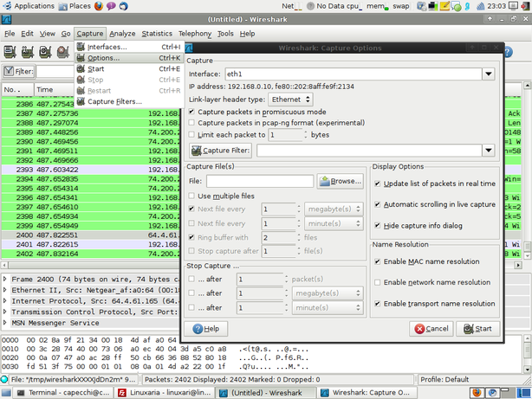Toggle Automatic scrolling in live capture
Viewport: 532px width, 399px height.
pyautogui.click(x=377, y=204)
